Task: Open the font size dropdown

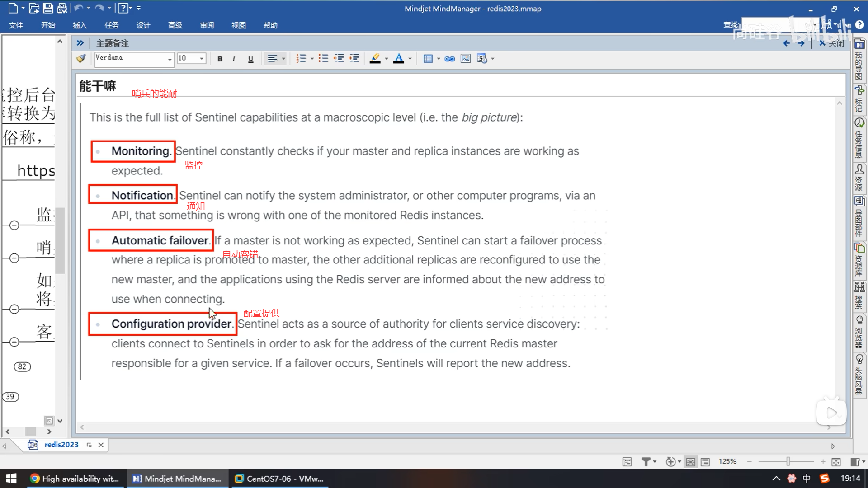Action: click(201, 59)
